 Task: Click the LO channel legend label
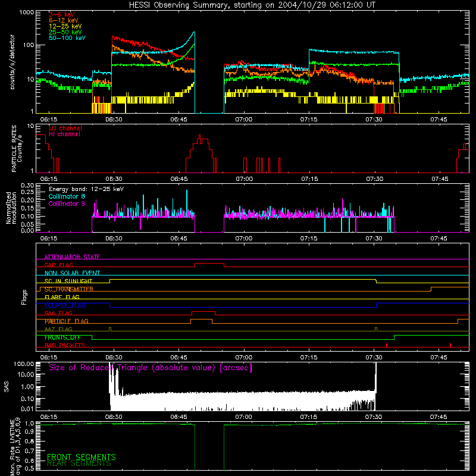[x=65, y=128]
